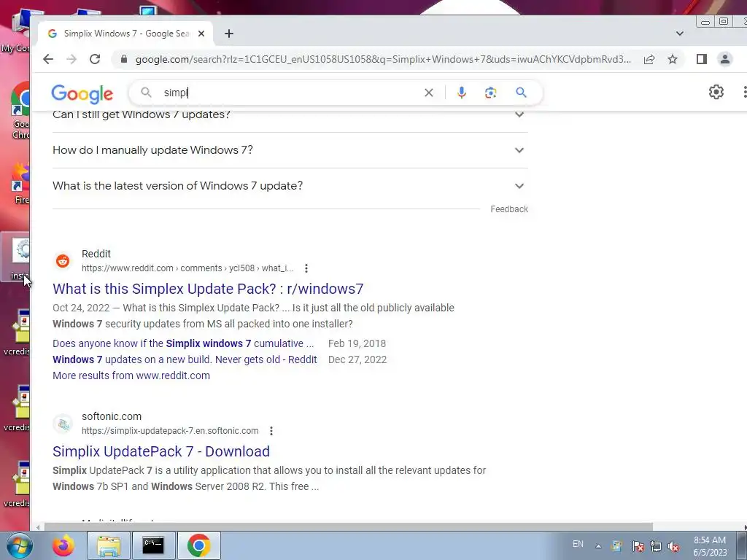Click the Reddit favicon in results

(x=63, y=261)
